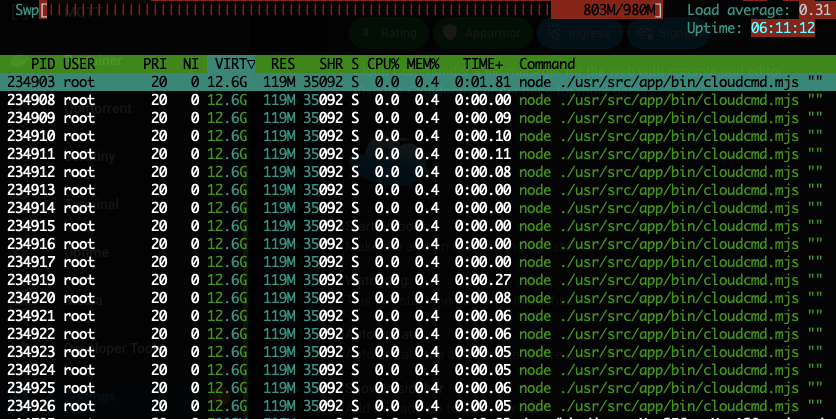Click the faint Ingress badge in background page
Viewport: 836px width, 419px height.
click(580, 33)
